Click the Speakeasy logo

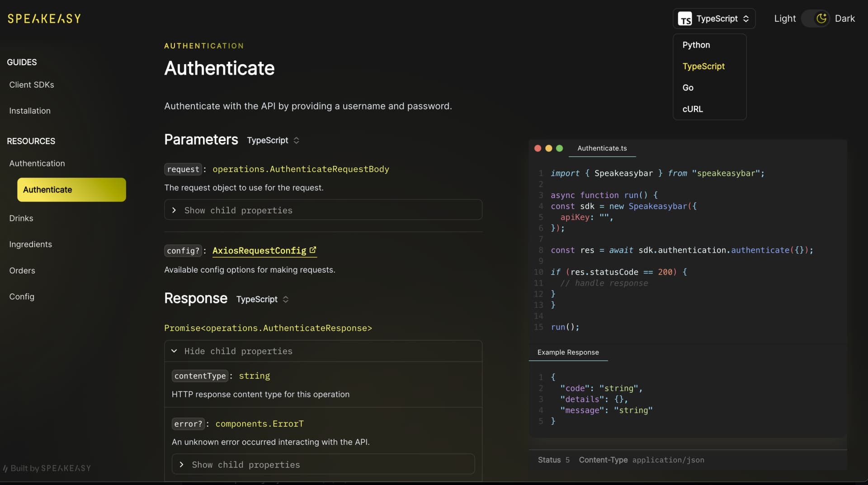(44, 19)
